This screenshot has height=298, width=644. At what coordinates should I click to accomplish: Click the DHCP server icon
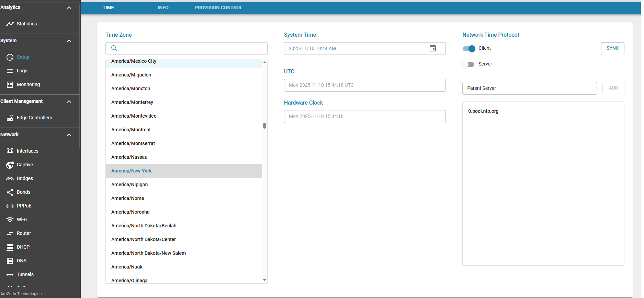(10, 247)
